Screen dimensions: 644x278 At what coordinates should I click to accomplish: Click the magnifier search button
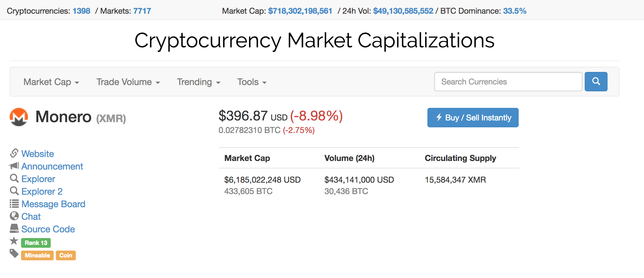(596, 82)
